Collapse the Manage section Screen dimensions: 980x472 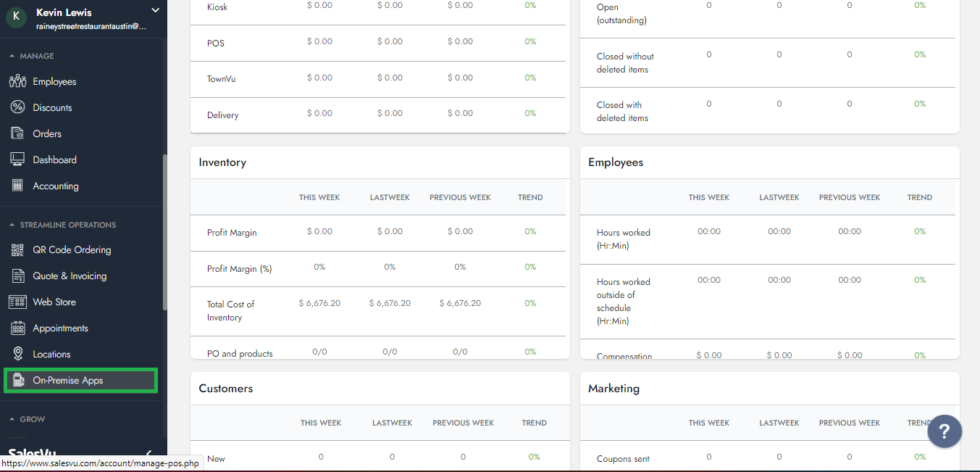click(12, 56)
